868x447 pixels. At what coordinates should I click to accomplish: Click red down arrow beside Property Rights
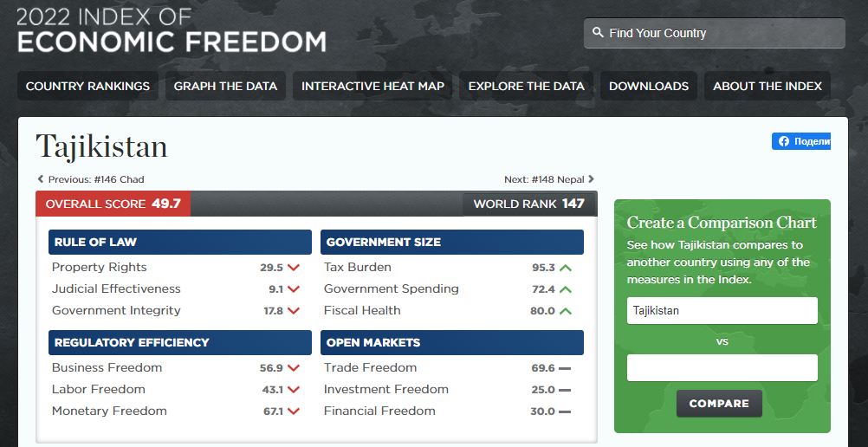click(294, 268)
